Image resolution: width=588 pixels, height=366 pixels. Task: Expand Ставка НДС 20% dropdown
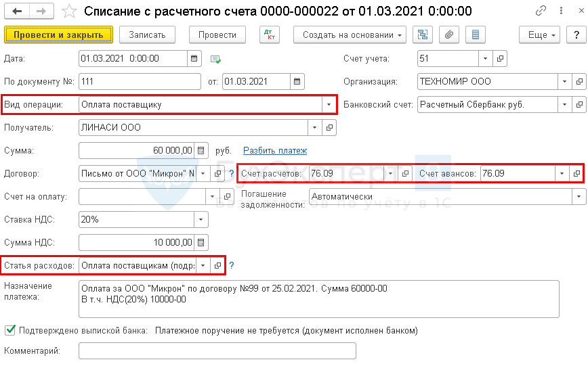pos(201,219)
